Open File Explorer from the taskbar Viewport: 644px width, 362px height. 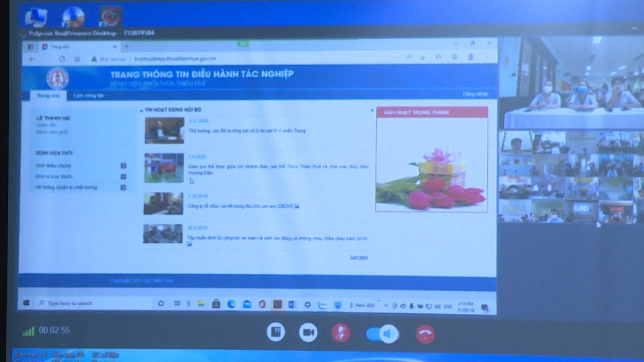201,304
